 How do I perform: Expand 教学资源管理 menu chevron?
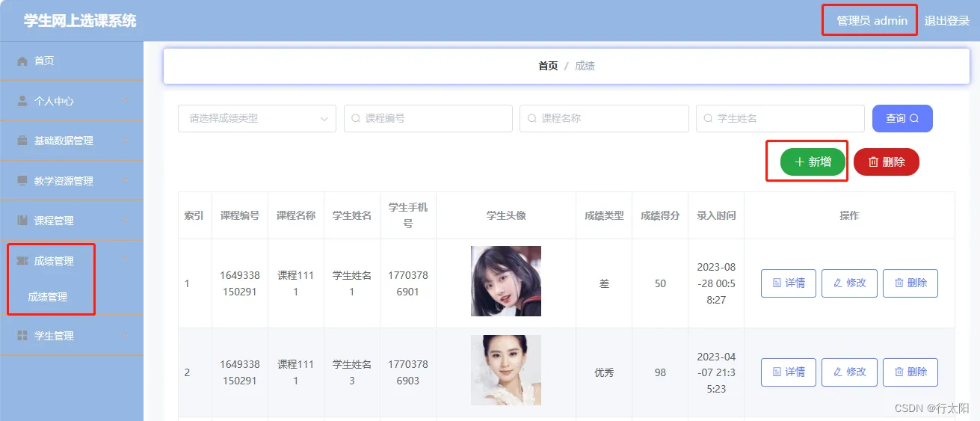tap(126, 180)
